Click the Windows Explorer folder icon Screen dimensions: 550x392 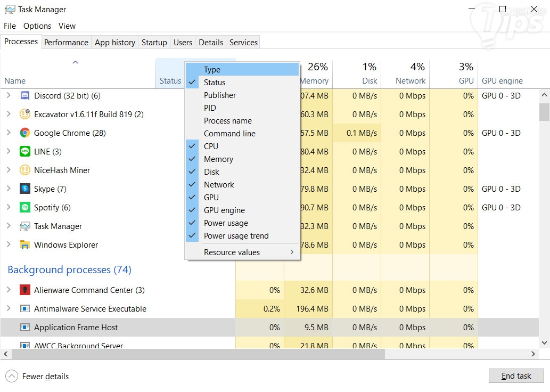[x=25, y=245]
